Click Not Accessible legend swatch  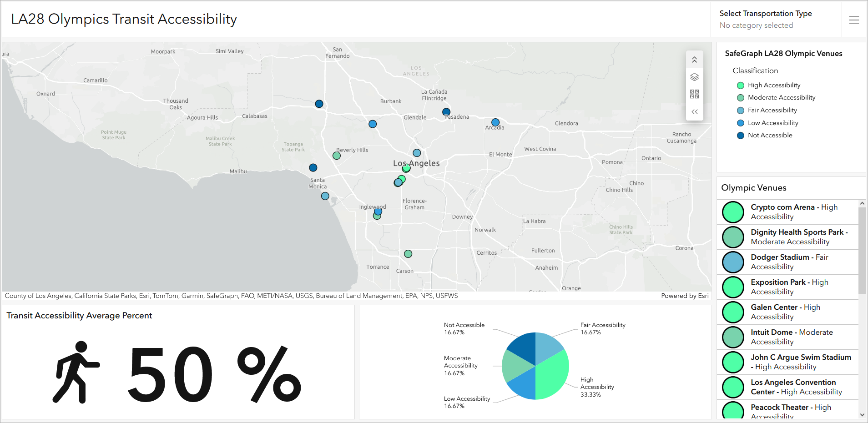pos(741,136)
